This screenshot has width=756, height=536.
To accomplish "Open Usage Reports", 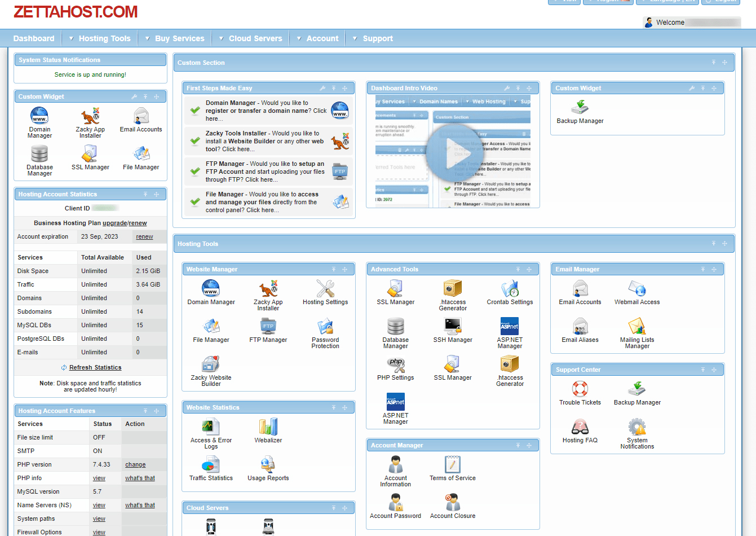I will 268,469.
